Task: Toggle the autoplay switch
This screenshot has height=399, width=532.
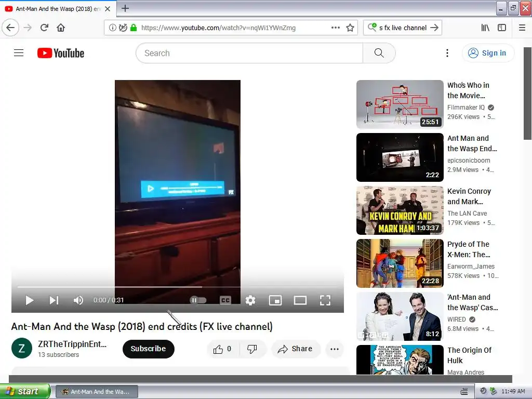Action: (x=198, y=300)
